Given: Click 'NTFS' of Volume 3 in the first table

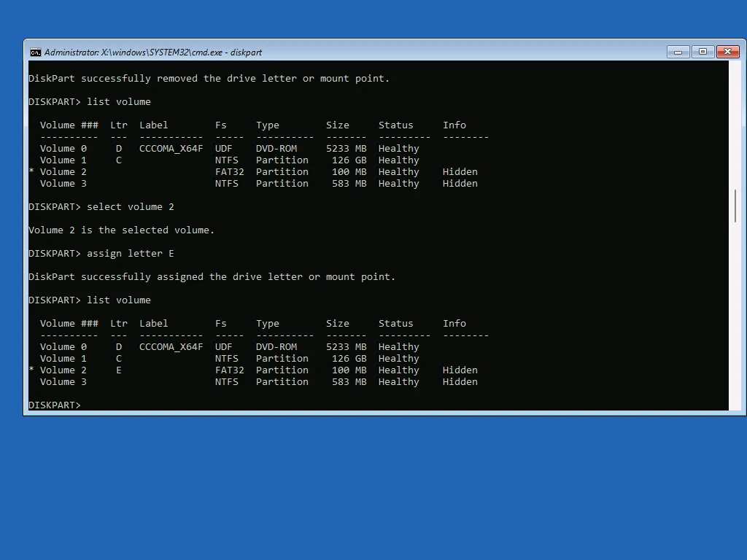Looking at the screenshot, I should pos(227,183).
